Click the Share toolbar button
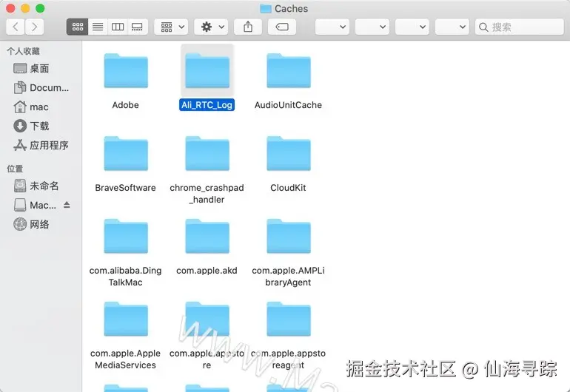 [x=248, y=27]
